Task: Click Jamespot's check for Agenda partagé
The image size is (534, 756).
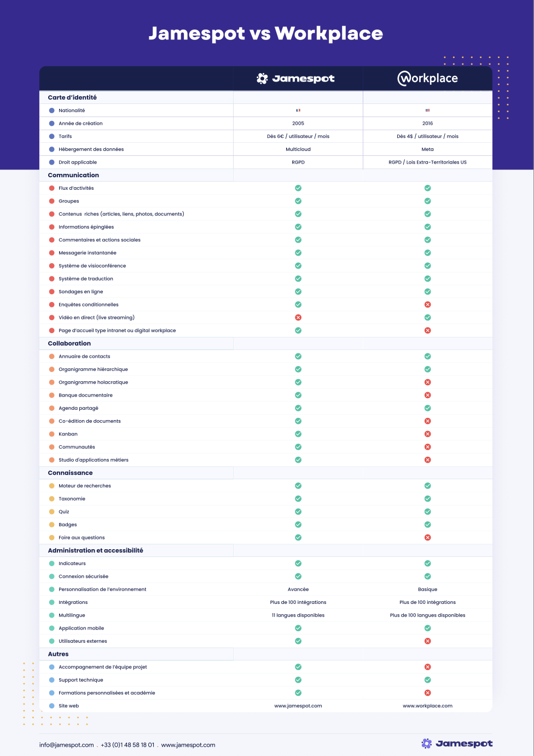Action: pos(298,408)
